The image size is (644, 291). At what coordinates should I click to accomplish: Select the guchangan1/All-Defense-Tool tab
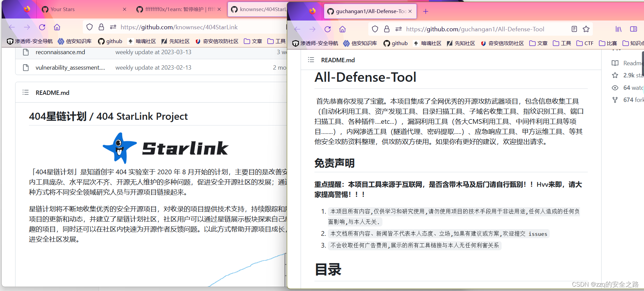(370, 11)
